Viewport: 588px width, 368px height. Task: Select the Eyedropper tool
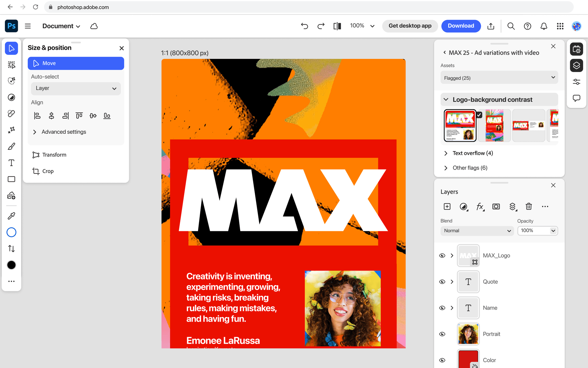pos(11,216)
